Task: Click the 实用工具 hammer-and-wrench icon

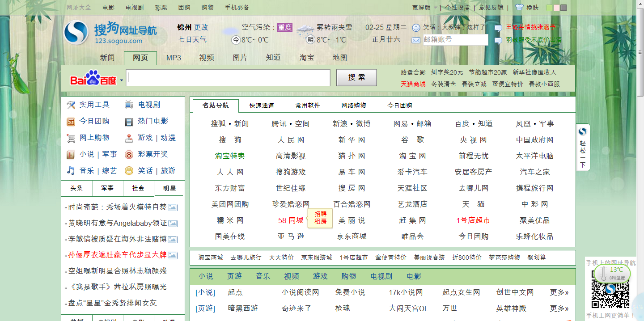Action: [71, 105]
